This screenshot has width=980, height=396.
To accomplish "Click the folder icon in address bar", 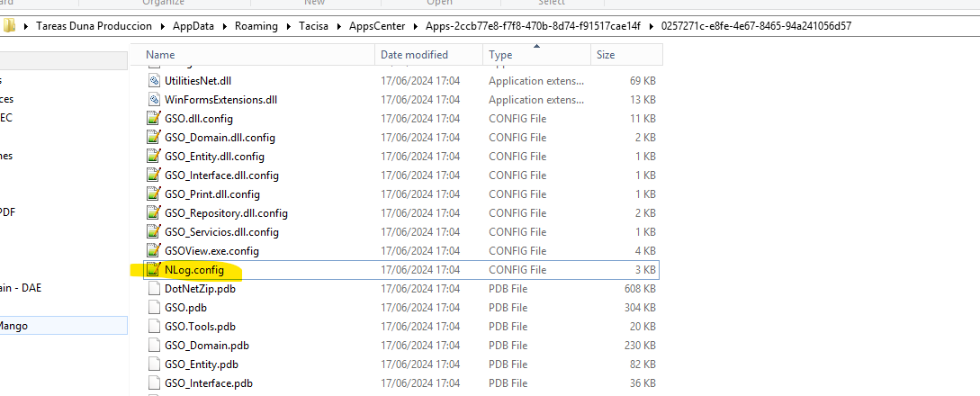I will (x=10, y=26).
